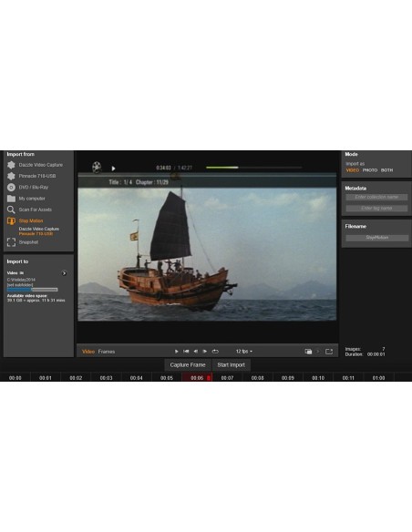Switch to the Frames tab
Viewport: 412px width, 532px height.
click(x=107, y=352)
